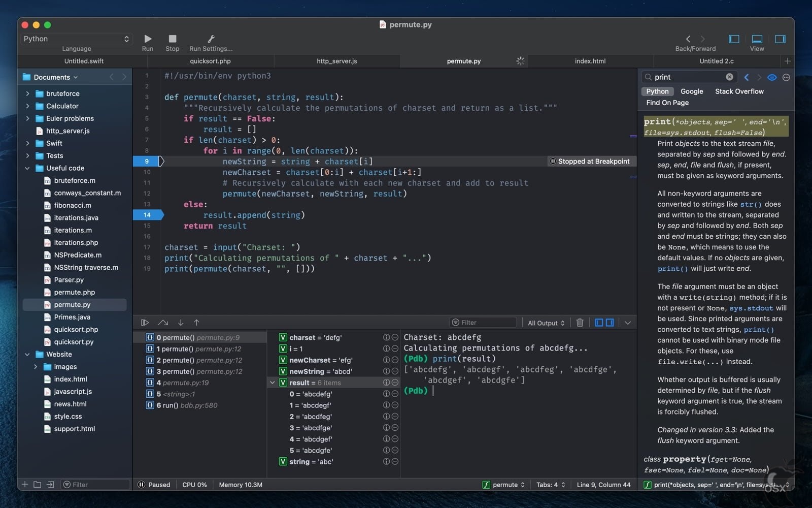
Task: Switch to the index.html tab
Action: (x=590, y=61)
